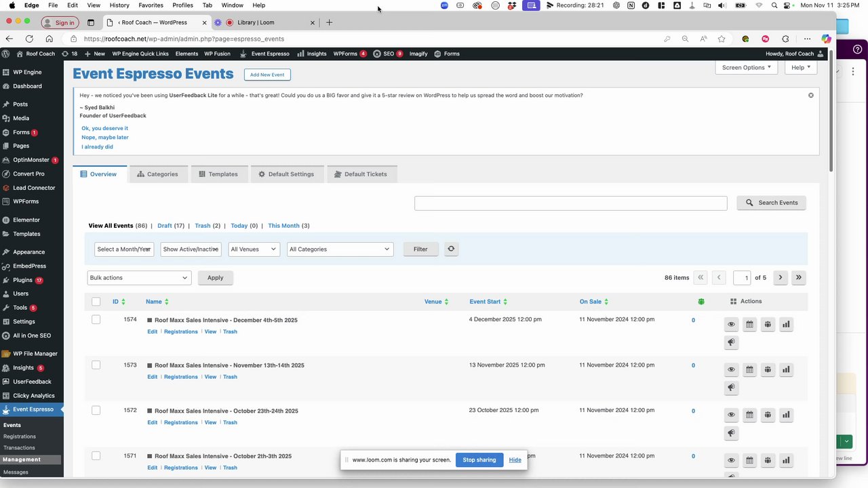Sort events by Event Start column
This screenshot has height=488, width=868.
click(x=488, y=302)
